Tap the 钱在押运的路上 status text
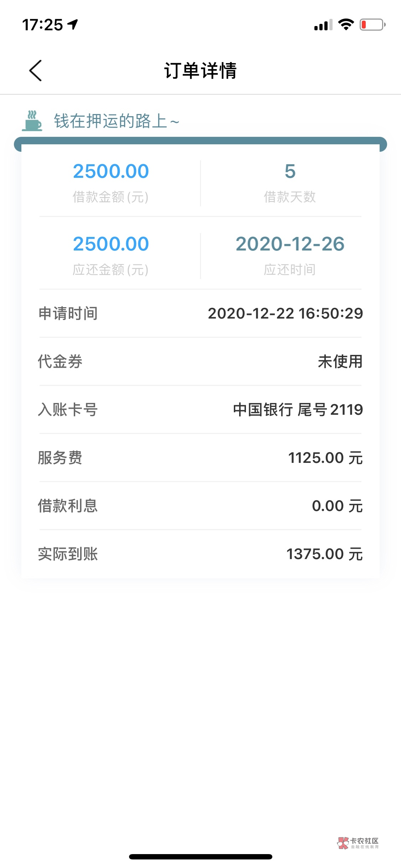The image size is (401, 868). point(116,121)
